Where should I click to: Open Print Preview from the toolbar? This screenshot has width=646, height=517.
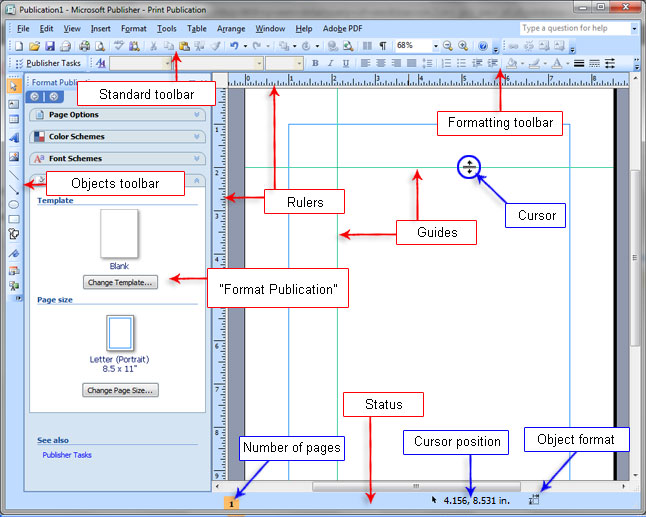tap(100, 46)
